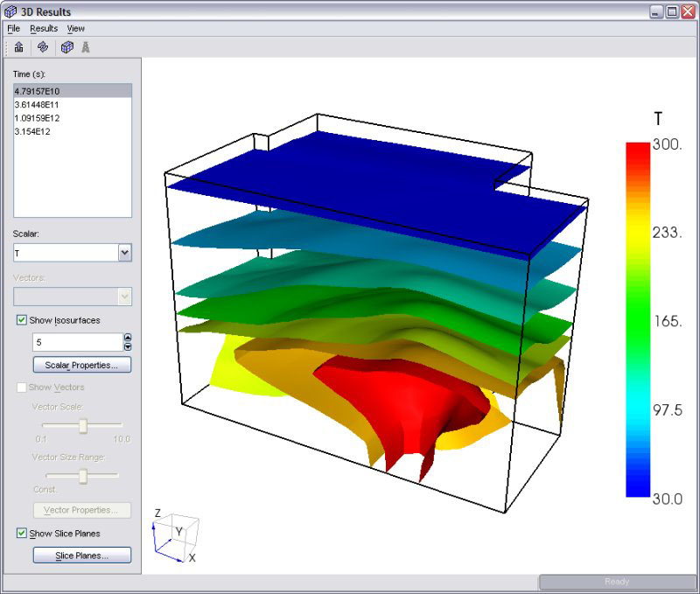Click the XYZ orientation axes widget
The height and width of the screenshot is (594, 700).
pos(176,535)
